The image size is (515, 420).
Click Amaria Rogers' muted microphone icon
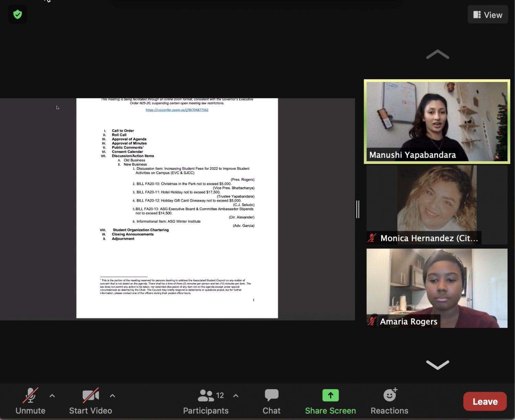pyautogui.click(x=372, y=321)
